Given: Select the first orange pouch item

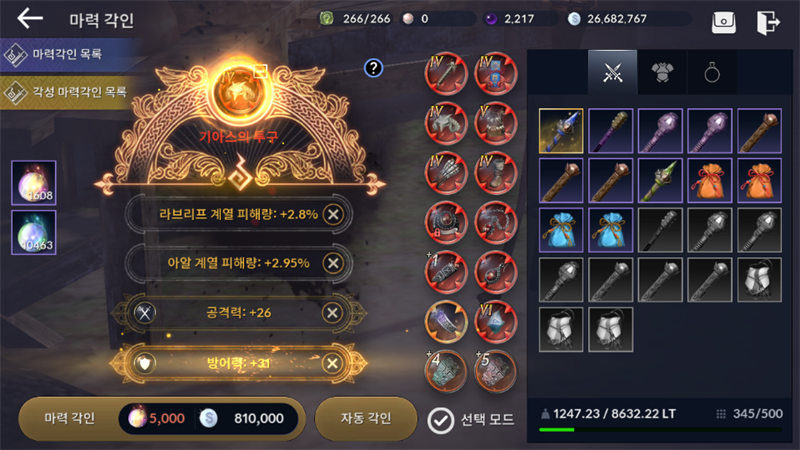Looking at the screenshot, I should [x=710, y=181].
